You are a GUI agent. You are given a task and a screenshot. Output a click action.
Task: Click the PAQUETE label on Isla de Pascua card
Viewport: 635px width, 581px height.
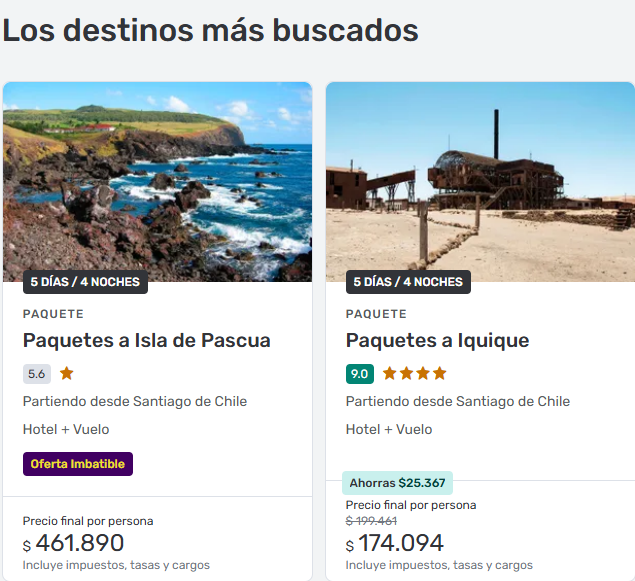[54, 314]
